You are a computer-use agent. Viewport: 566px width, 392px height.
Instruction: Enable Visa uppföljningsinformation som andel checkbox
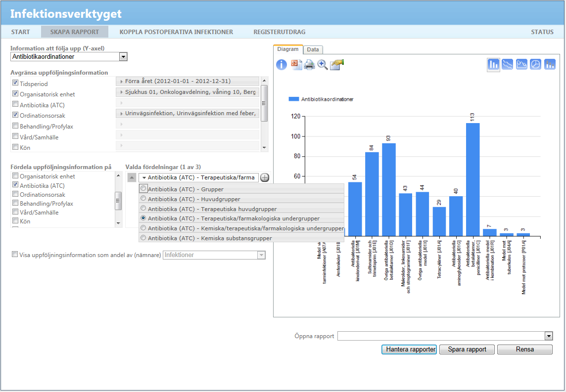pyautogui.click(x=15, y=254)
